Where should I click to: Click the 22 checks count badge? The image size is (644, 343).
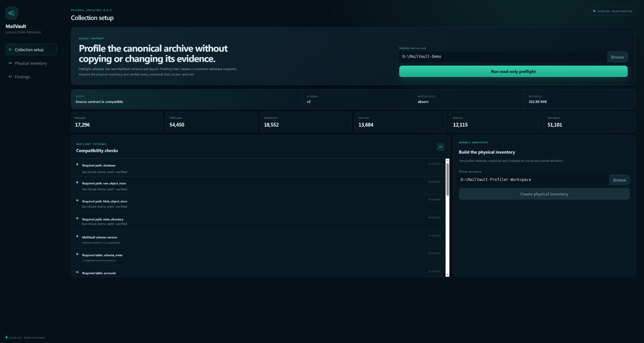click(x=440, y=147)
